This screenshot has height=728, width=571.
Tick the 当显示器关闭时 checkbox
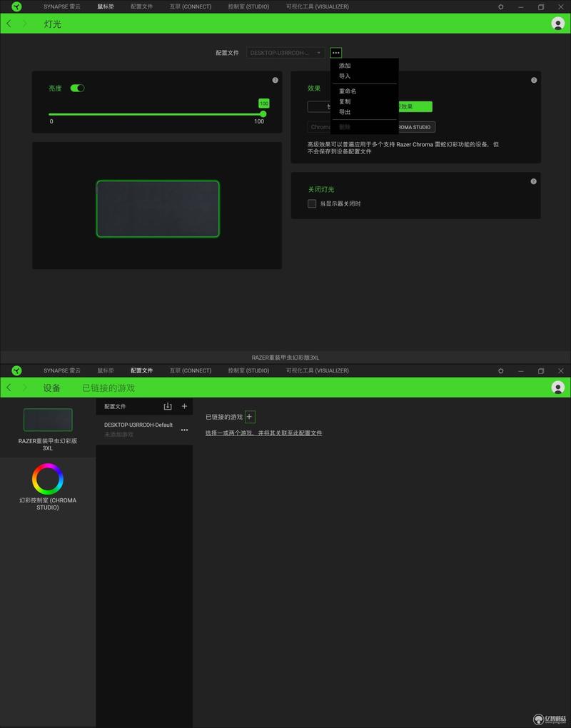tap(312, 203)
